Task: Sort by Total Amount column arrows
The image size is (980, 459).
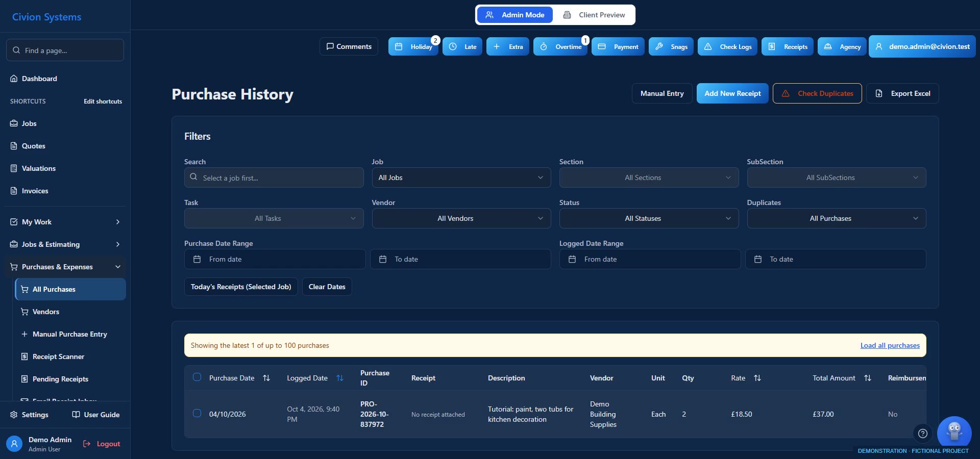Action: [x=868, y=378]
